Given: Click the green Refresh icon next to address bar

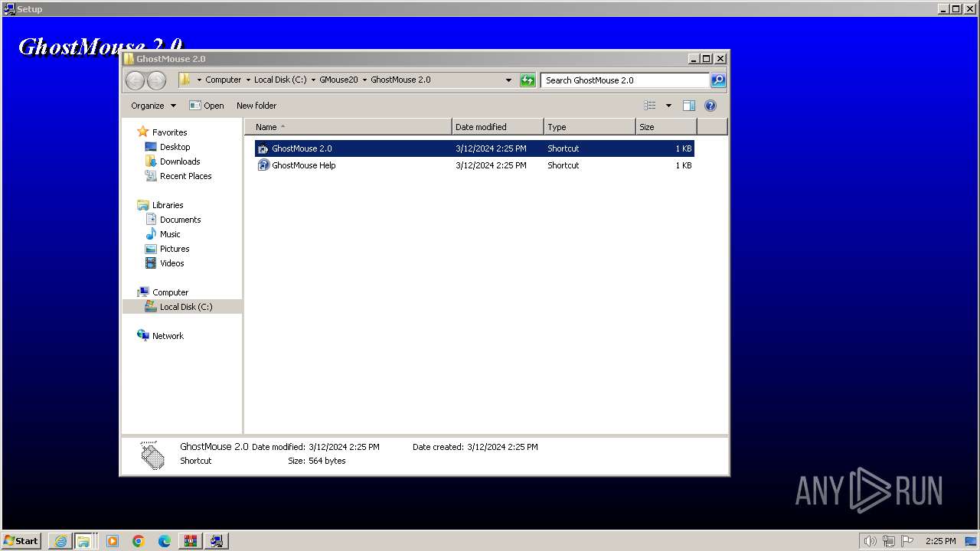Looking at the screenshot, I should (x=528, y=80).
